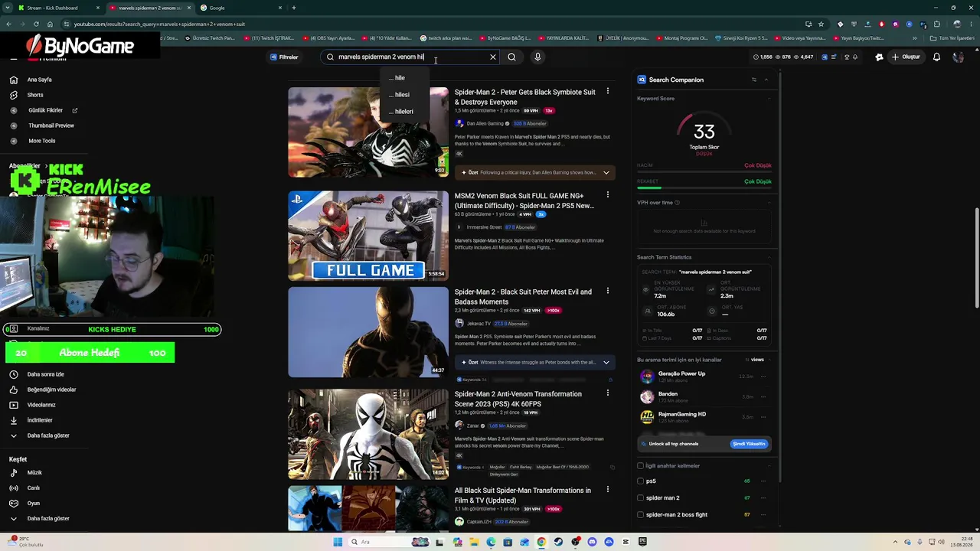This screenshot has height=551, width=980.
Task: Clear the search box with the X
Action: coord(493,57)
